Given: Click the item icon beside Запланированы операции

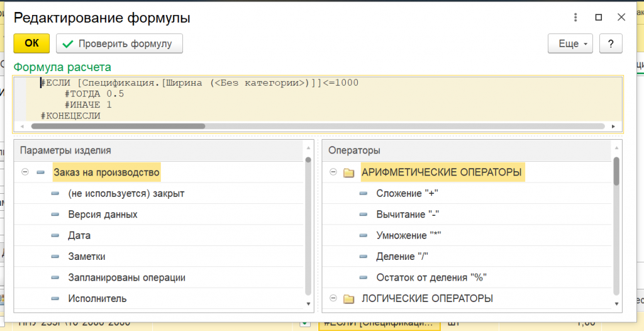Looking at the screenshot, I should [55, 278].
